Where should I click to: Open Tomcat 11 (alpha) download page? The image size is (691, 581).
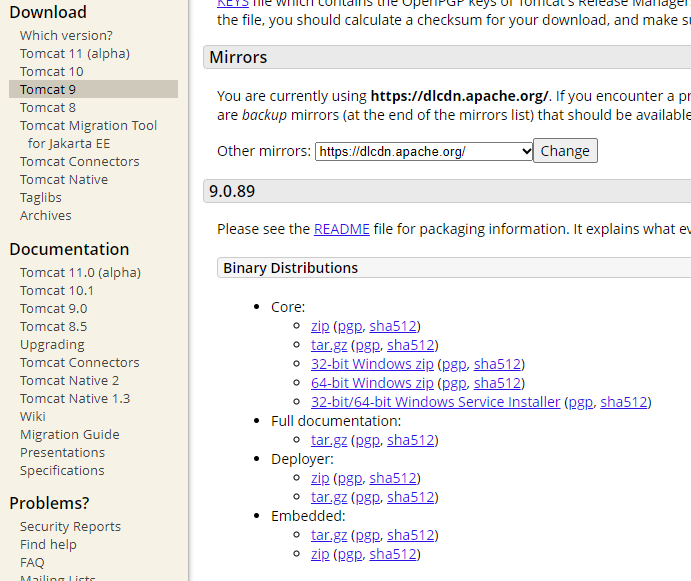(x=75, y=53)
